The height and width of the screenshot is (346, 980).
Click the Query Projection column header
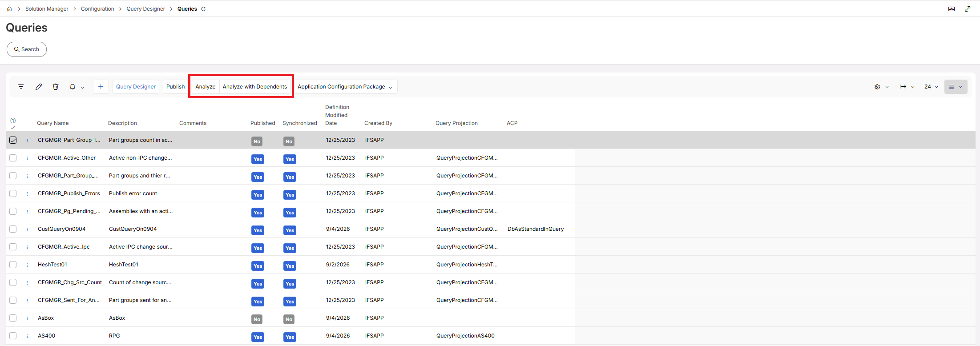(456, 123)
